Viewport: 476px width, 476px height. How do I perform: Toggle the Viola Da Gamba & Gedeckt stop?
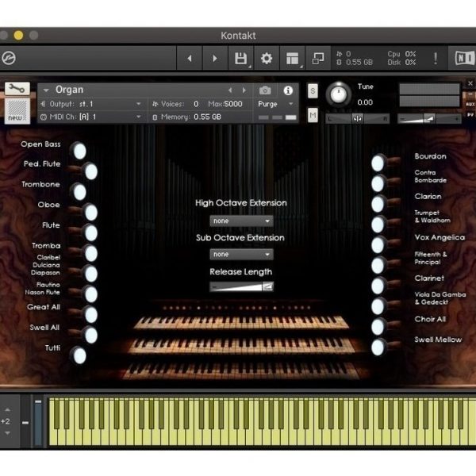pyautogui.click(x=378, y=306)
